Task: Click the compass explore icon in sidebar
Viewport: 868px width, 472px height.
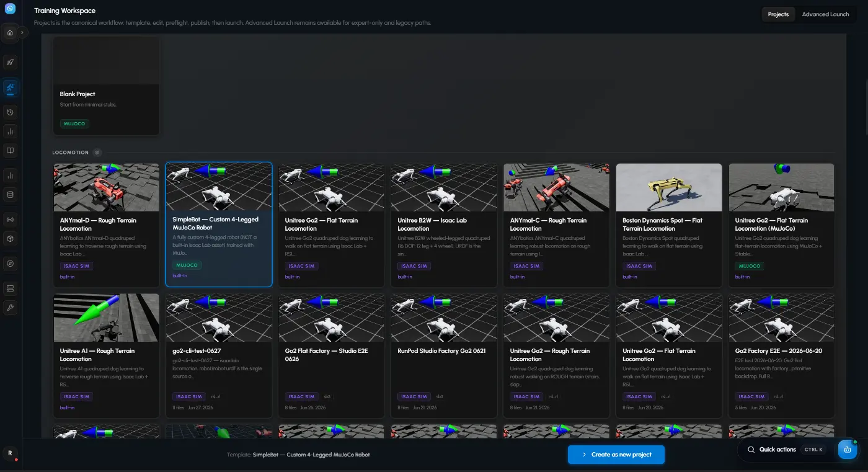Action: pyautogui.click(x=10, y=264)
